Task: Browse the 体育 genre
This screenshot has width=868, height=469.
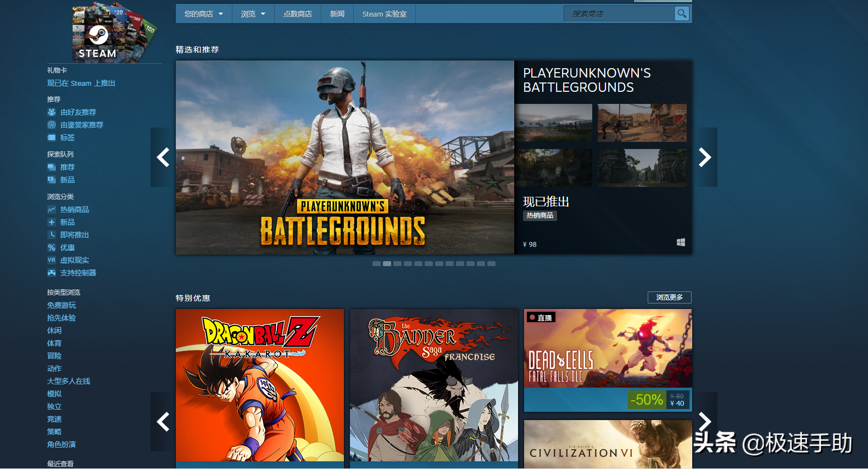Action: click(54, 343)
